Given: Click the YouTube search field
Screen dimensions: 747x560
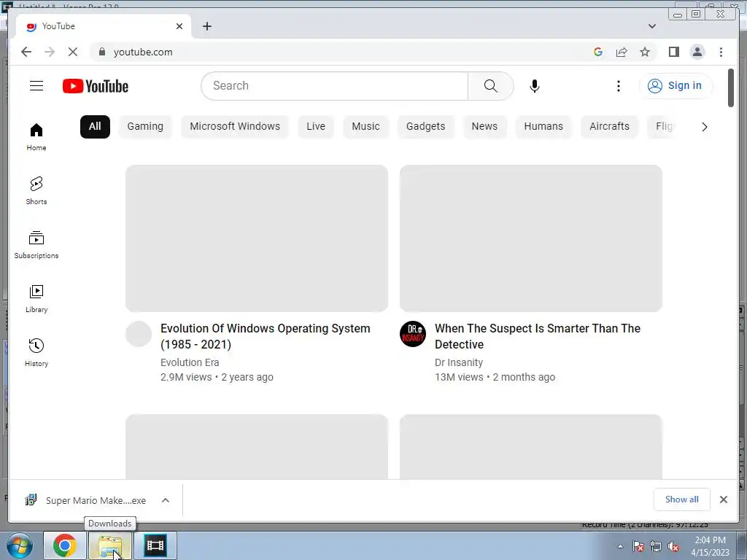Looking at the screenshot, I should pos(334,86).
